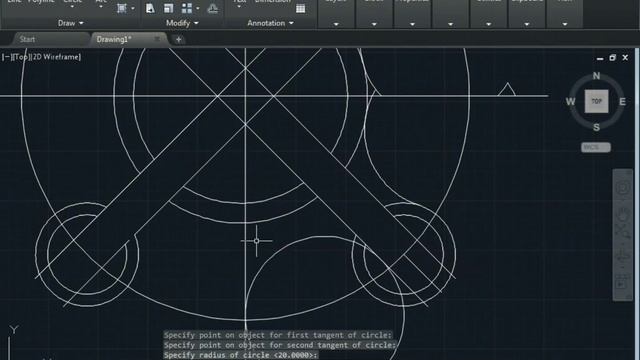This screenshot has width=640, height=360.
Task: Select the Hatch tool in Draw panel
Action: pos(122,8)
